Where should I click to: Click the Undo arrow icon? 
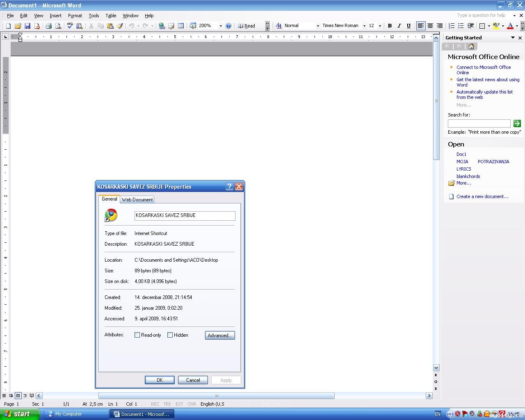point(131,26)
